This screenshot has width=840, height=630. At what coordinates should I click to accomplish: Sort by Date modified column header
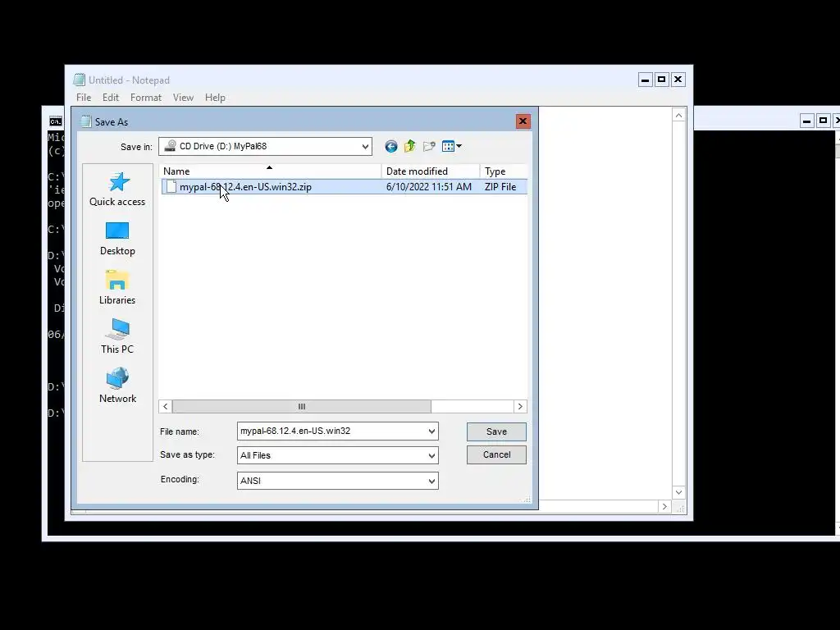click(430, 171)
